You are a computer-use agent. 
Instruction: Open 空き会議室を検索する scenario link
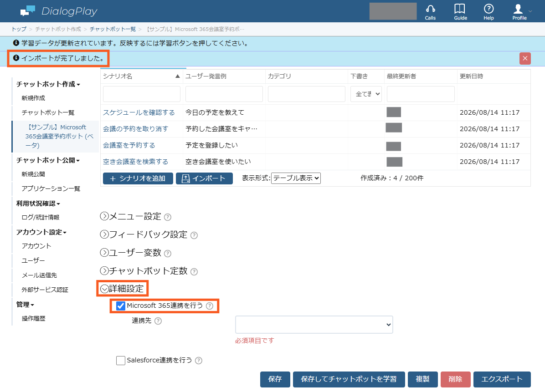(135, 162)
